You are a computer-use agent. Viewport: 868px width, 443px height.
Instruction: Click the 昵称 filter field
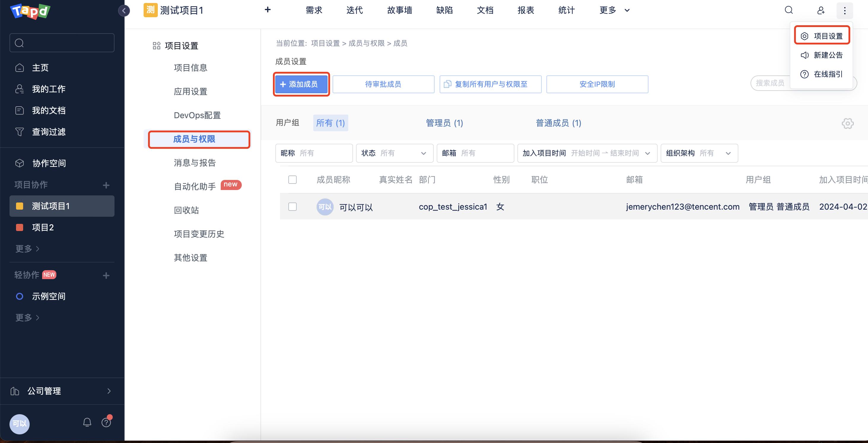click(314, 154)
